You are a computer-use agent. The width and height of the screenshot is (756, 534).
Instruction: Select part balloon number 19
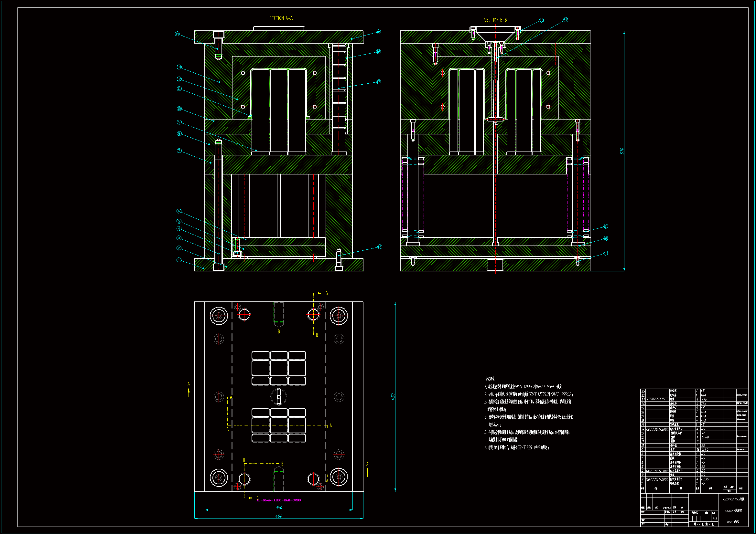(606, 253)
